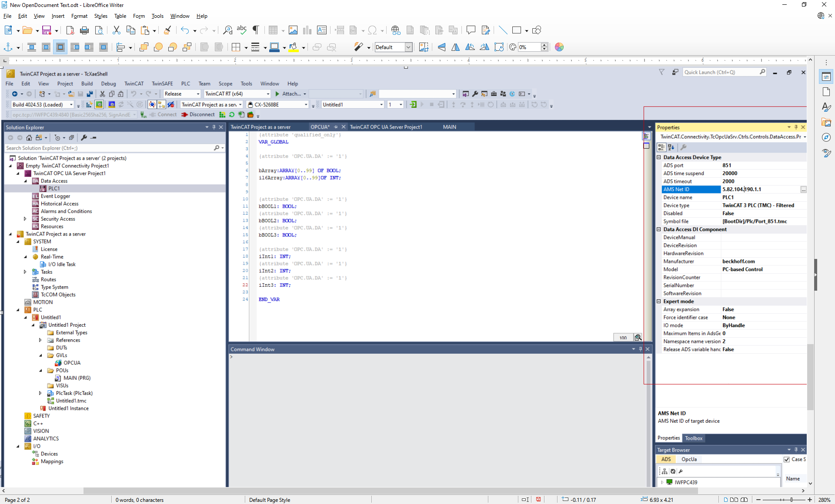The height and width of the screenshot is (504, 835).
Task: Toggle Formatting Marks pilcrow button
Action: pos(256,30)
